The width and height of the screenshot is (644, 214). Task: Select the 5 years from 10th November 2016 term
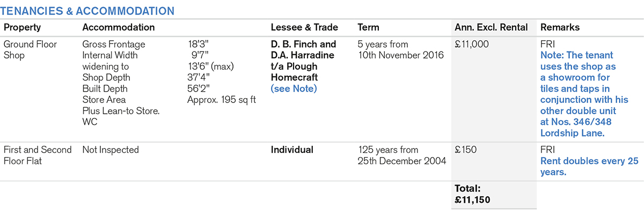click(400, 49)
